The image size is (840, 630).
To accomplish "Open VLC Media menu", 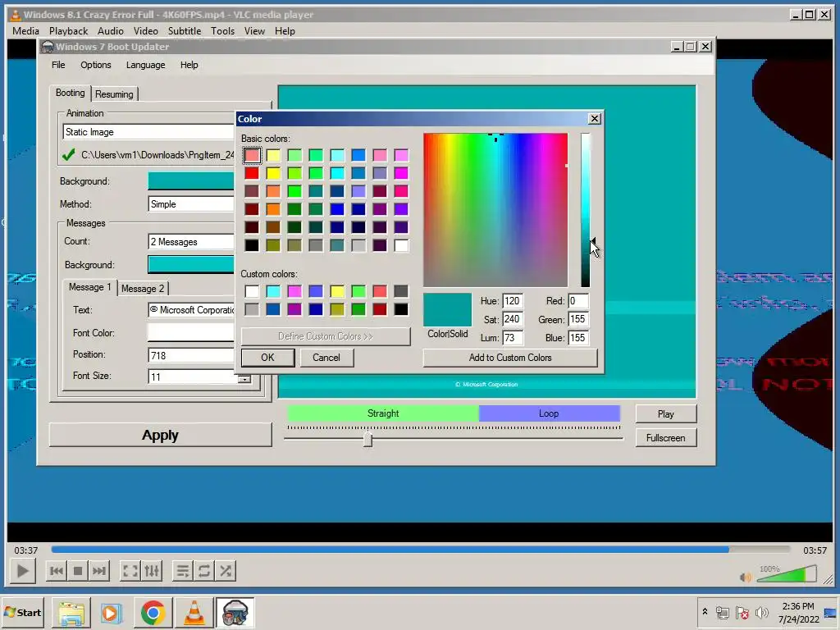I will tap(25, 31).
